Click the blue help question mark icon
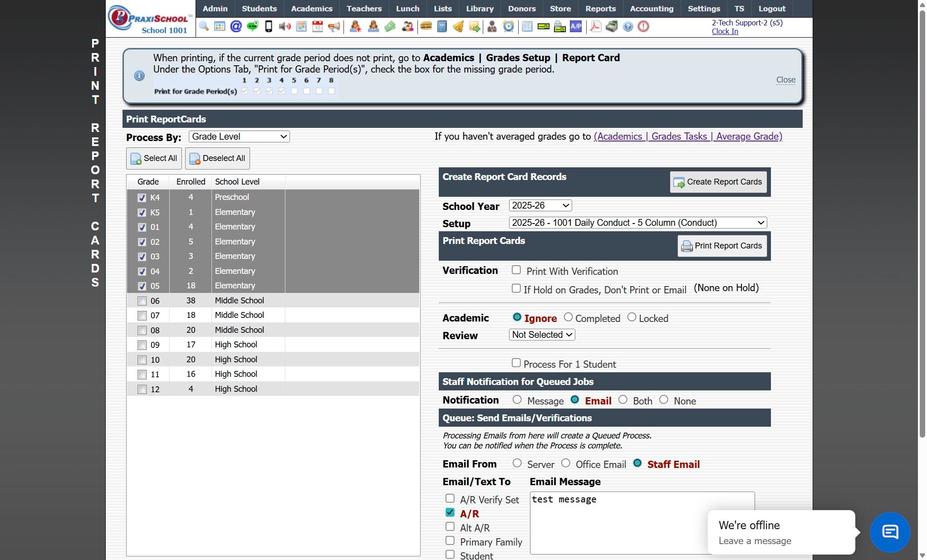 coord(628,26)
